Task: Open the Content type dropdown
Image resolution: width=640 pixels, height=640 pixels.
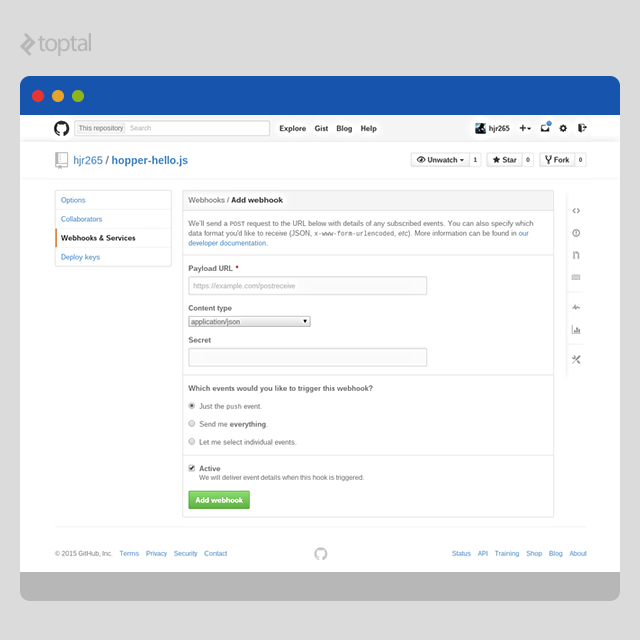Action: [x=249, y=322]
